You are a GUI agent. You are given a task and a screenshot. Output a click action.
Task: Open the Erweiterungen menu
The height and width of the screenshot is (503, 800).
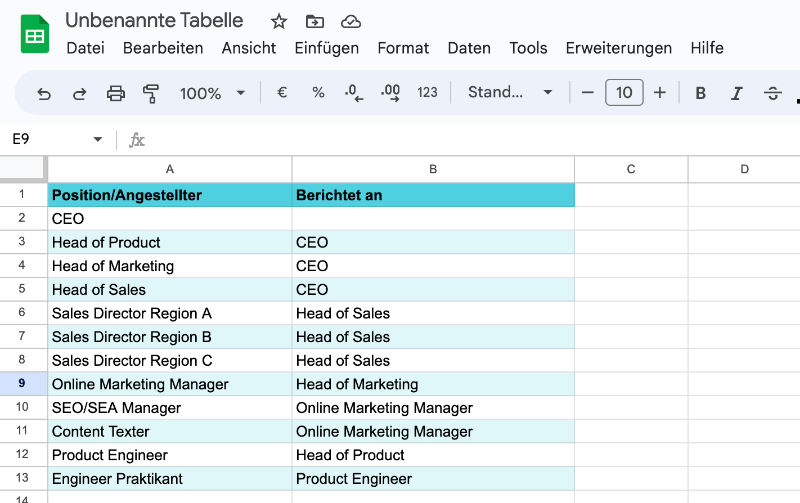618,48
